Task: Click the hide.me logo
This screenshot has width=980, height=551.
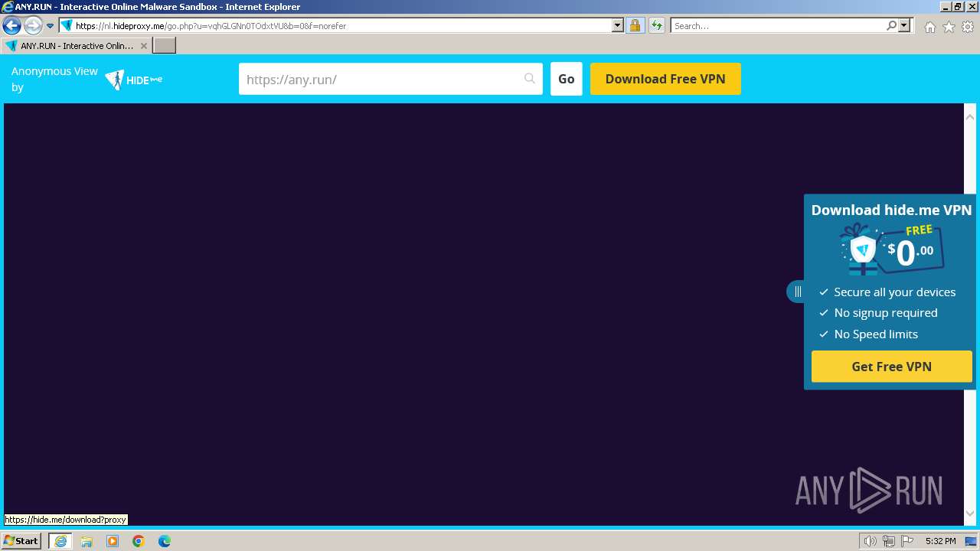Action: [134, 80]
